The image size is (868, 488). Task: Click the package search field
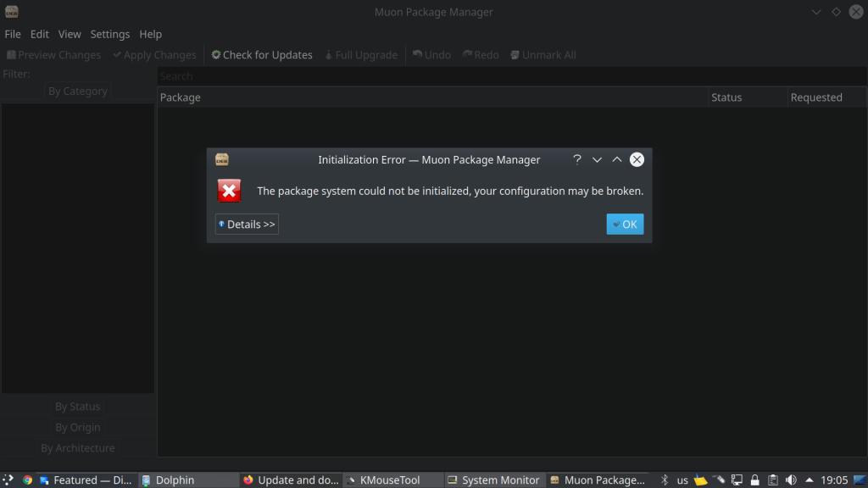click(x=509, y=76)
